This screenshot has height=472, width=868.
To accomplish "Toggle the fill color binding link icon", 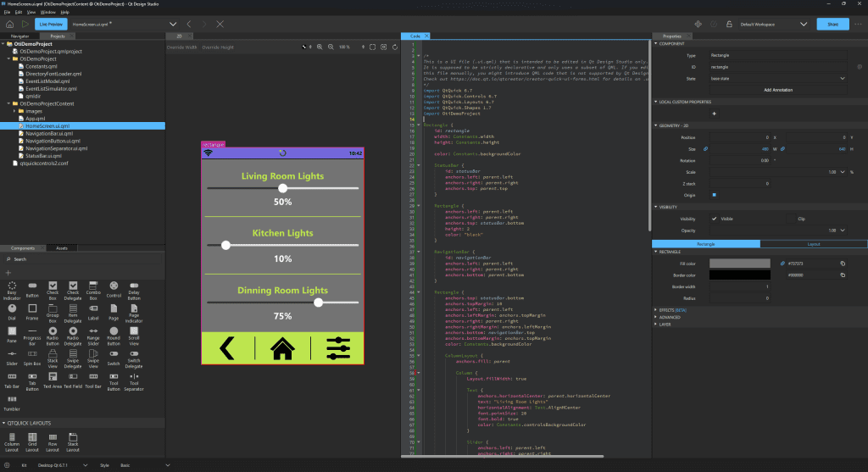I will click(x=782, y=264).
